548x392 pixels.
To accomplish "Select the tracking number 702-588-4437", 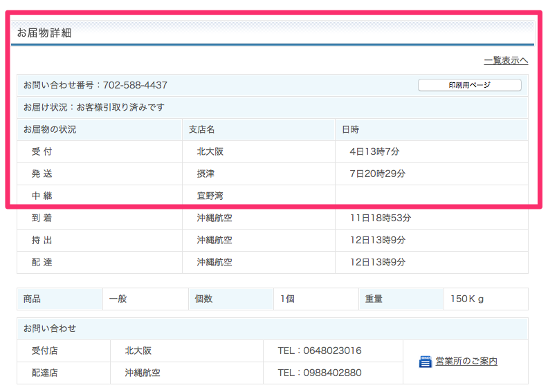I will (x=135, y=85).
